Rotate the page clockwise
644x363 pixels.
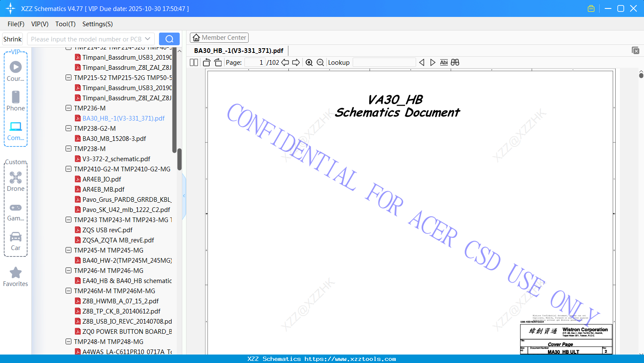(x=218, y=62)
